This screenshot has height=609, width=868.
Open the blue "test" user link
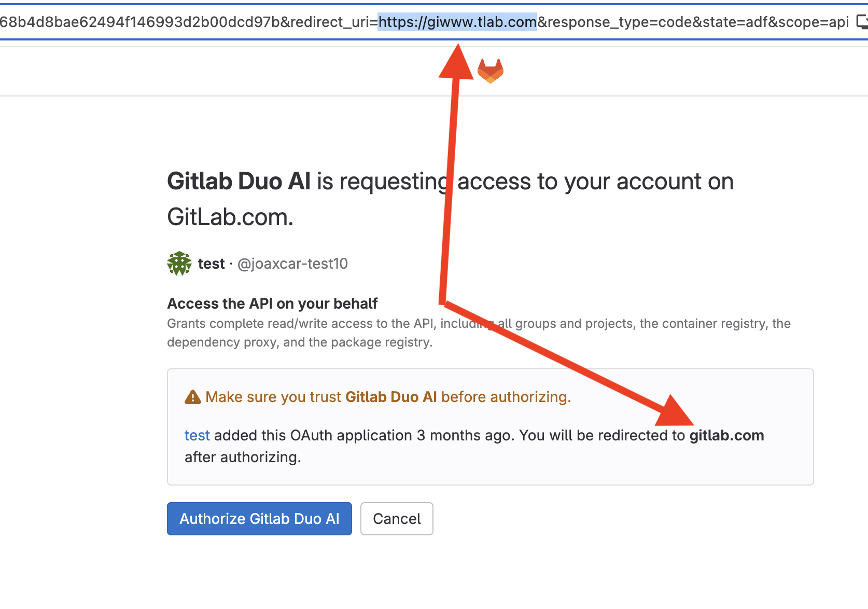click(197, 435)
